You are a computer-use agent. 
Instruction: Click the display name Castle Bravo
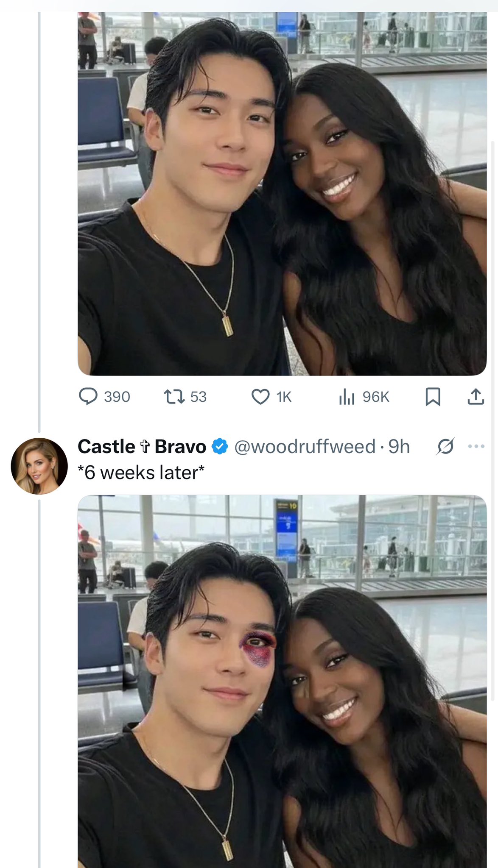142,446
